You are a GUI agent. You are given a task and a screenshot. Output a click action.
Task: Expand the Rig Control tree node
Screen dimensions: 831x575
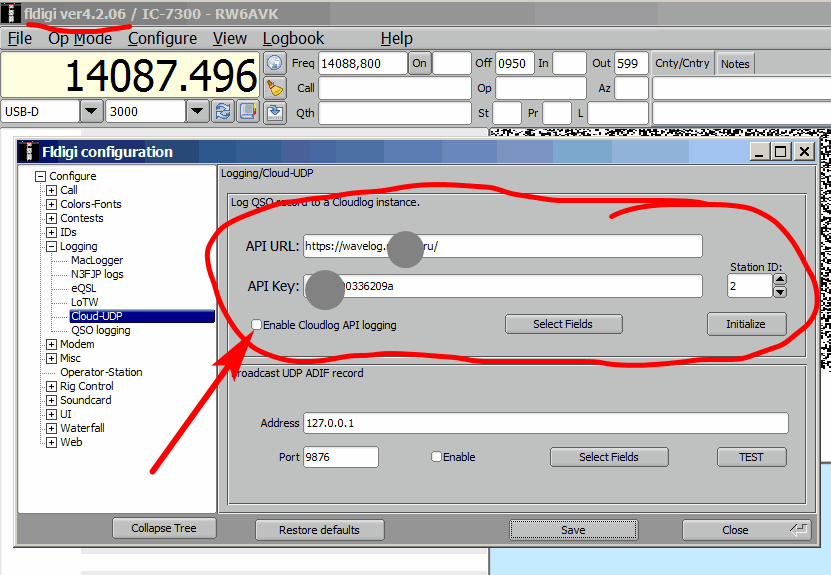click(x=51, y=386)
